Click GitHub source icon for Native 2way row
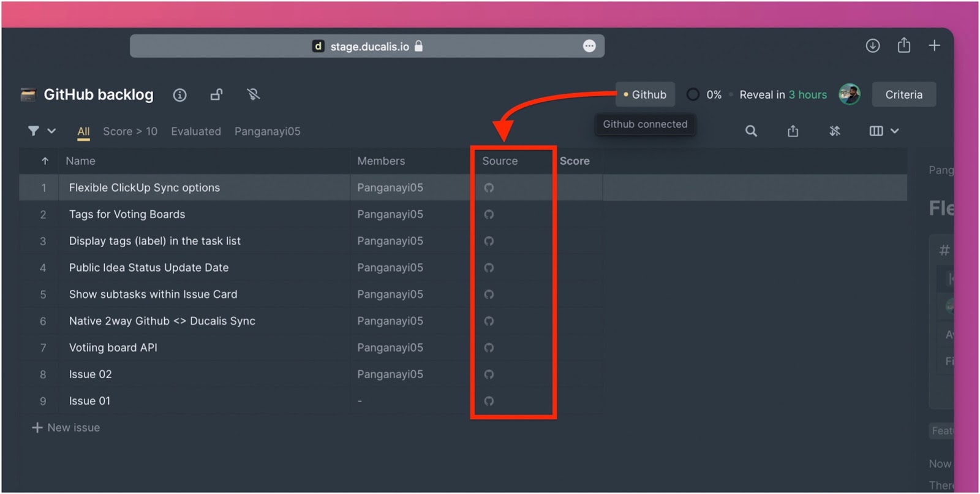 pos(489,321)
